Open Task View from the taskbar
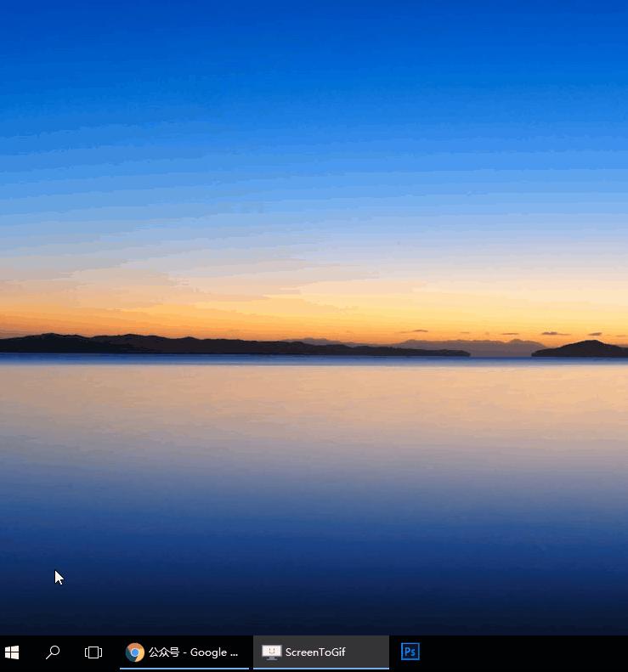The height and width of the screenshot is (672, 628). point(93,652)
